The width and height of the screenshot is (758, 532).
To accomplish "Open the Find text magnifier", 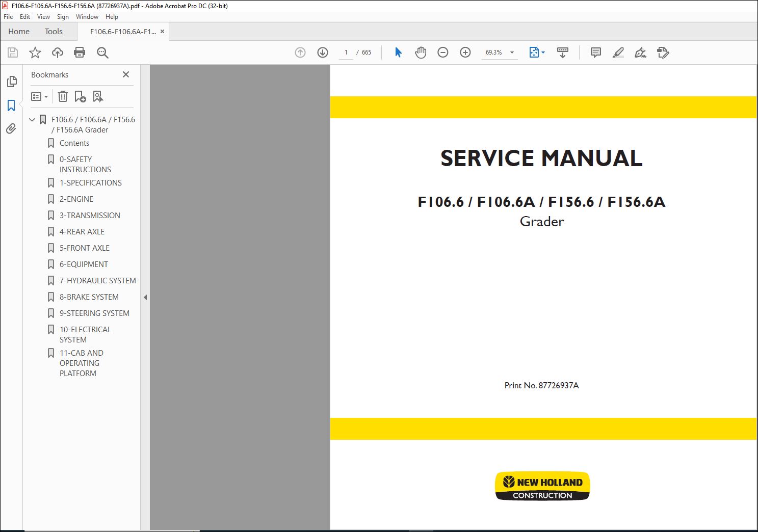I will (102, 52).
